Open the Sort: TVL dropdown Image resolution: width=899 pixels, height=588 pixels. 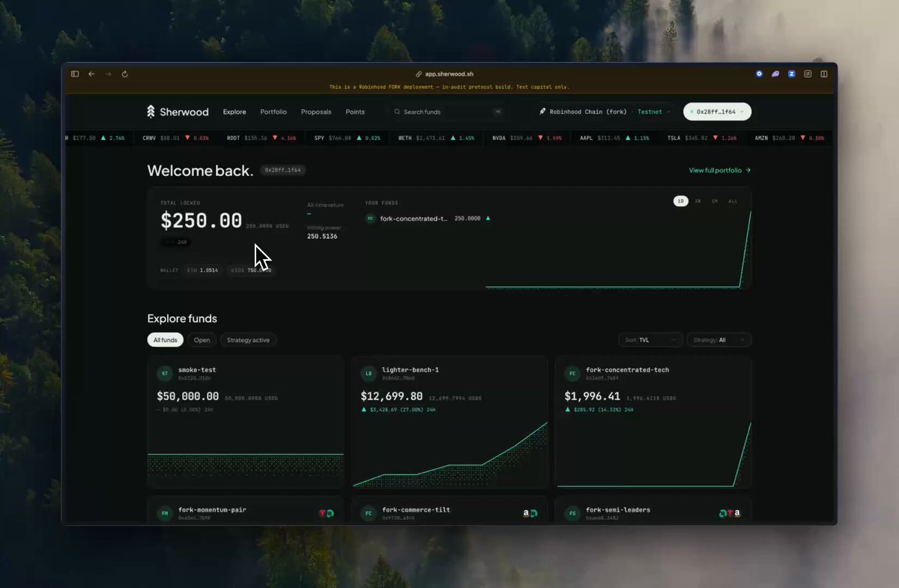pos(651,340)
